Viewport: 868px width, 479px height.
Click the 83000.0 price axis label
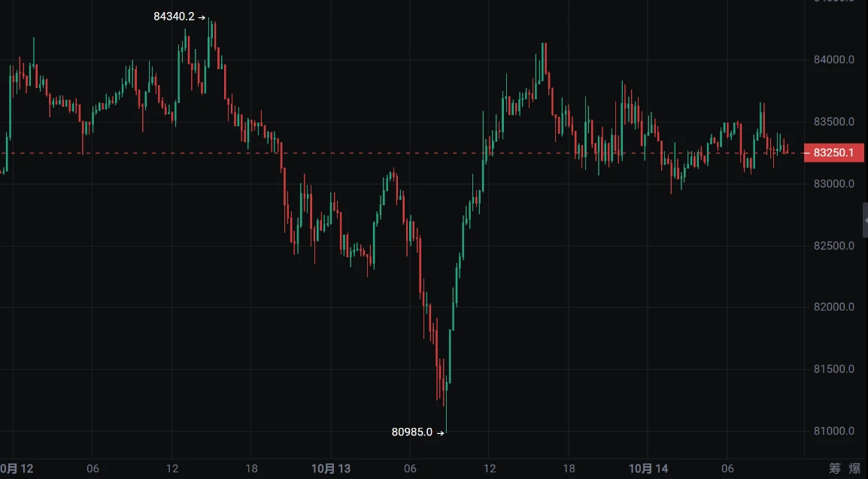coord(833,183)
